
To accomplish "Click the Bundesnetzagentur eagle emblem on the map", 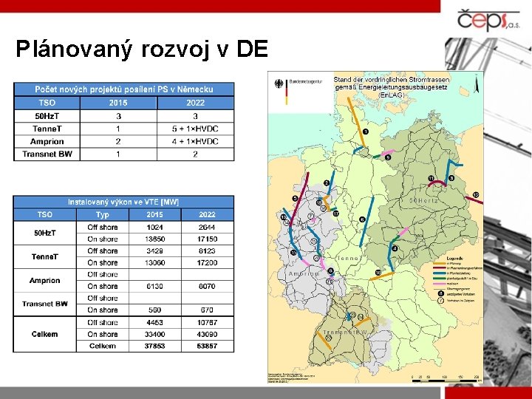I will [279, 83].
